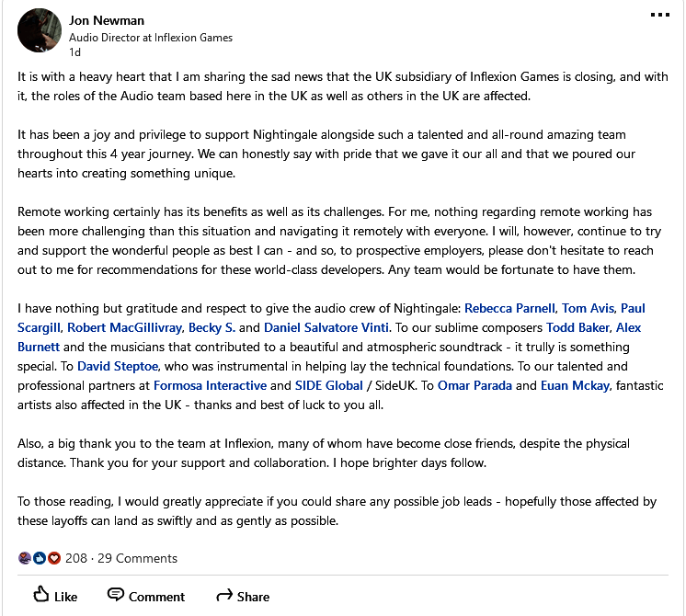This screenshot has width=686, height=616.
Task: Open the Formosa Interactive company page
Action: [x=212, y=385]
